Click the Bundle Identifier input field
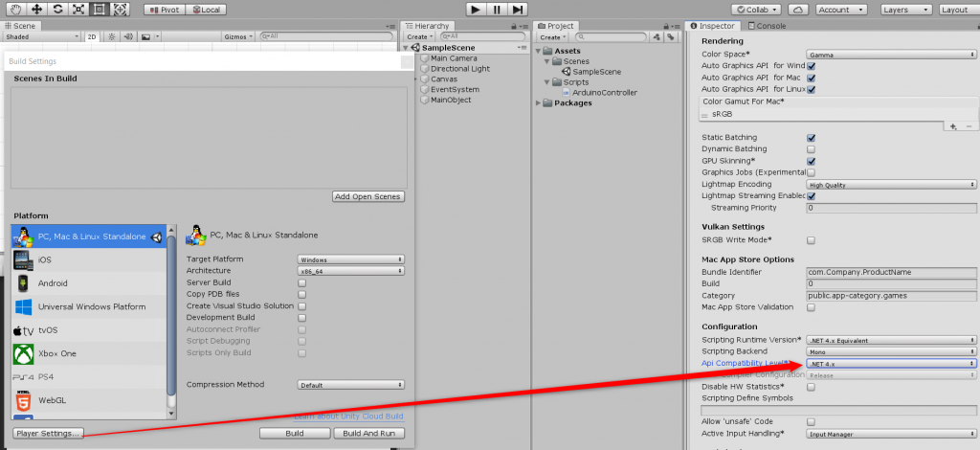 [x=892, y=272]
